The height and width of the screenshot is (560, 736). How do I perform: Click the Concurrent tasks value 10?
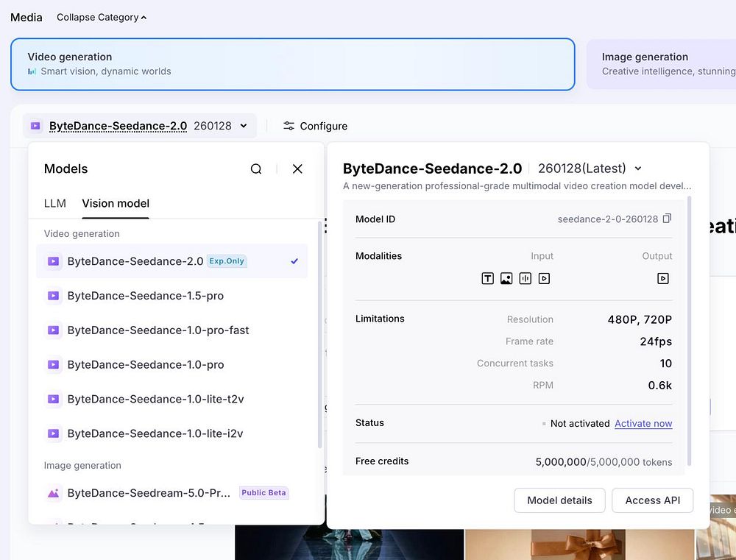tap(665, 364)
